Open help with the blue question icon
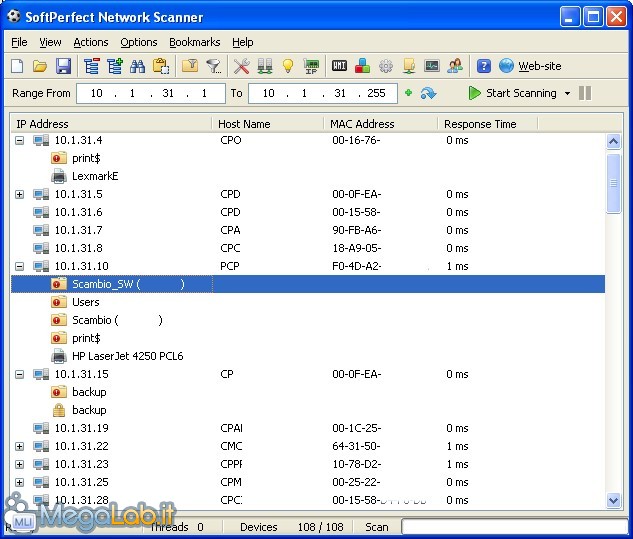Viewport: 633px width, 539px height. (x=484, y=66)
